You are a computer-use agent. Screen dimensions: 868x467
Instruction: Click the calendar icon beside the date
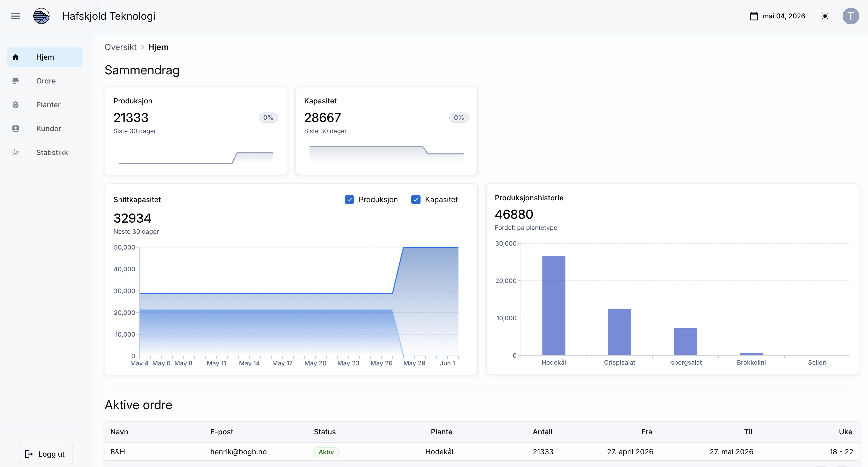[x=754, y=16]
